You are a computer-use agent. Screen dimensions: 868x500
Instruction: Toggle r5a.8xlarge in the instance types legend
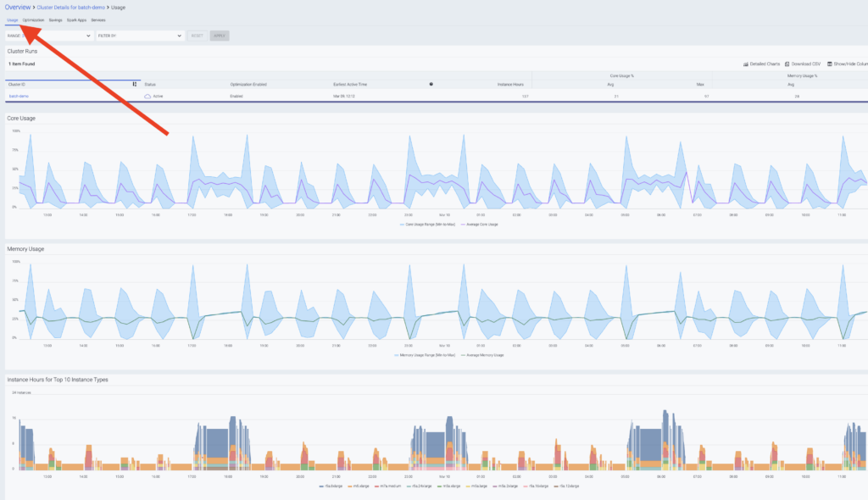click(x=330, y=488)
